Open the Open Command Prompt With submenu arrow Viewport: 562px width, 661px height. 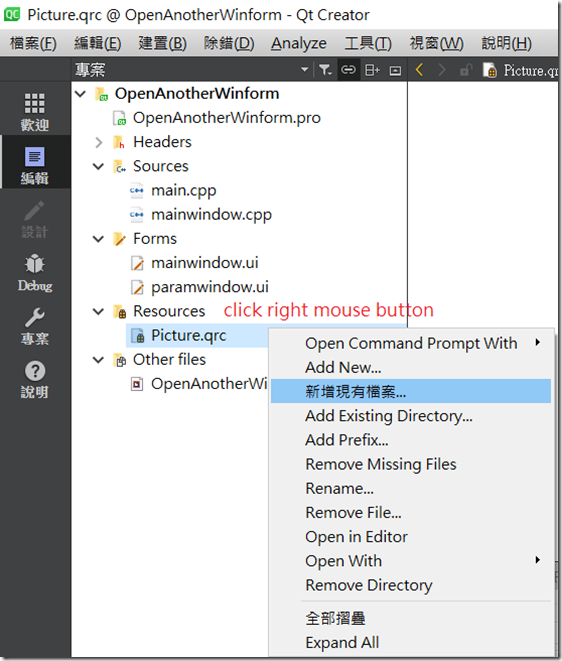click(x=538, y=342)
